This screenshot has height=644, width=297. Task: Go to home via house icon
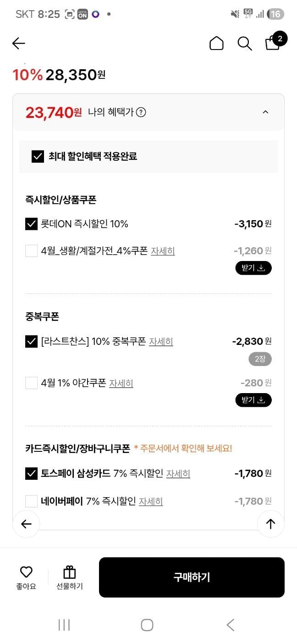(216, 43)
